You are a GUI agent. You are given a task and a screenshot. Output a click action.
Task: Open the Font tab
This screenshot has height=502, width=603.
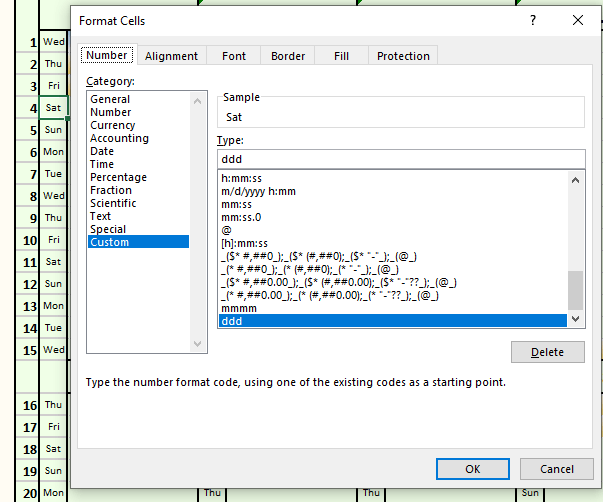(233, 56)
